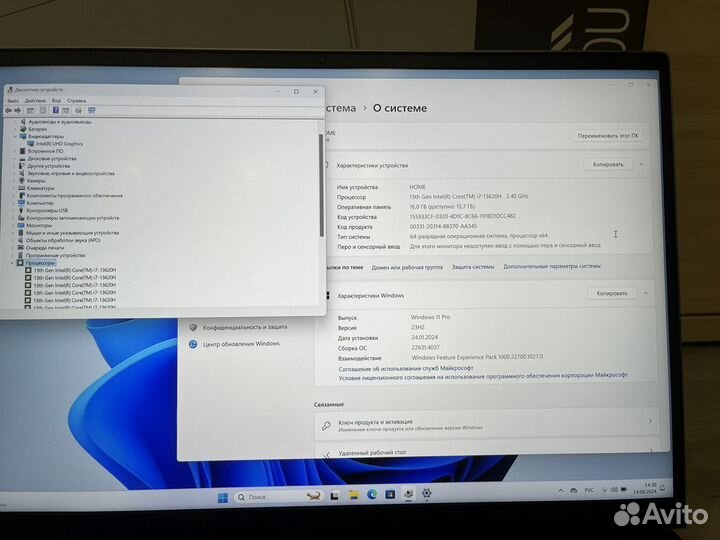Collapse the Характеристики Windows section
The height and width of the screenshot is (540, 720).
click(646, 293)
